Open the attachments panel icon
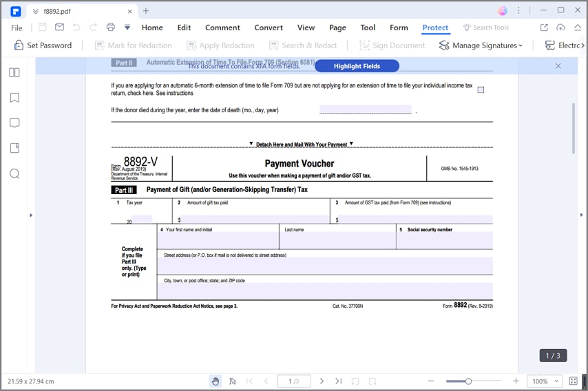This screenshot has height=391, width=588. (x=14, y=148)
